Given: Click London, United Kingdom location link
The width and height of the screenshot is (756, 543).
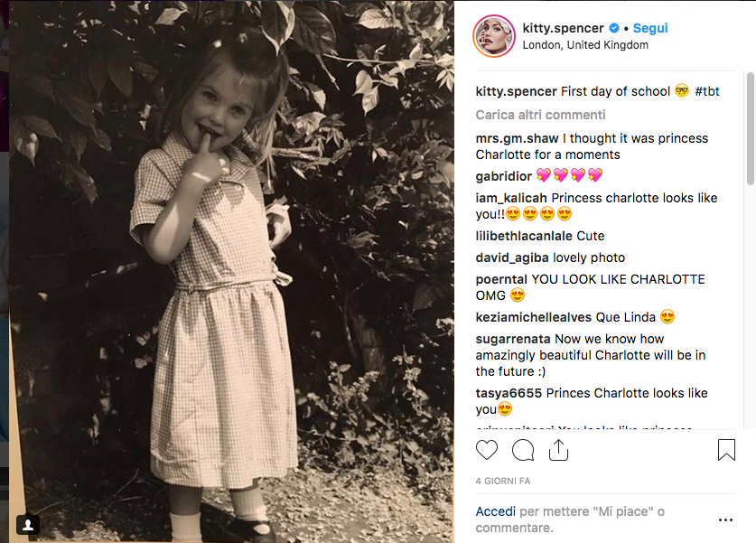Looking at the screenshot, I should [x=585, y=45].
